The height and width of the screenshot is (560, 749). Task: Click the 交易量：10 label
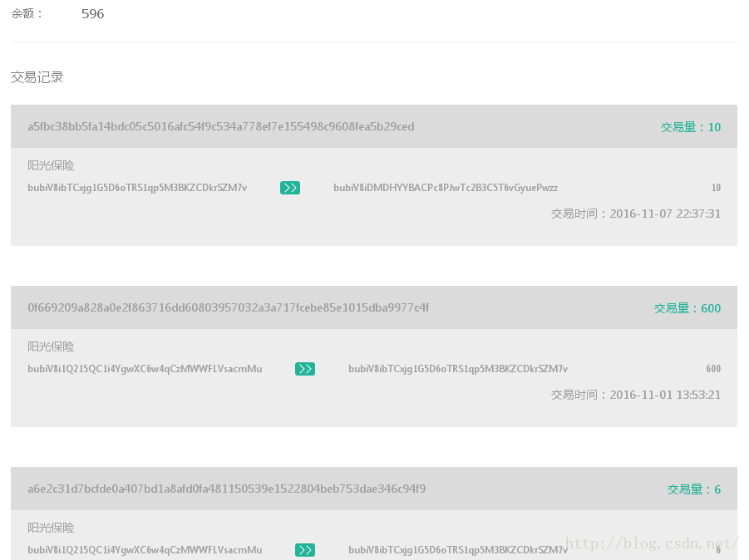click(x=691, y=127)
